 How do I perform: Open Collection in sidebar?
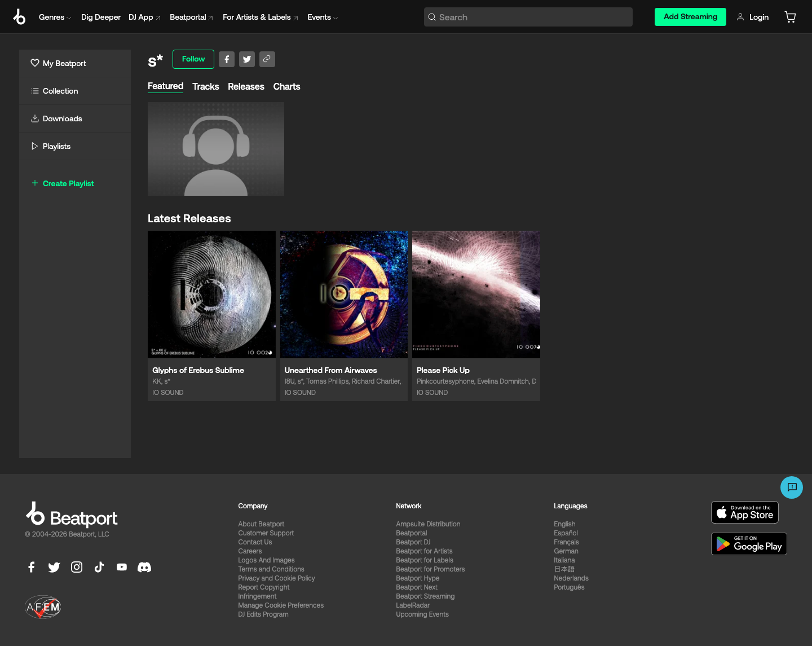coord(75,91)
